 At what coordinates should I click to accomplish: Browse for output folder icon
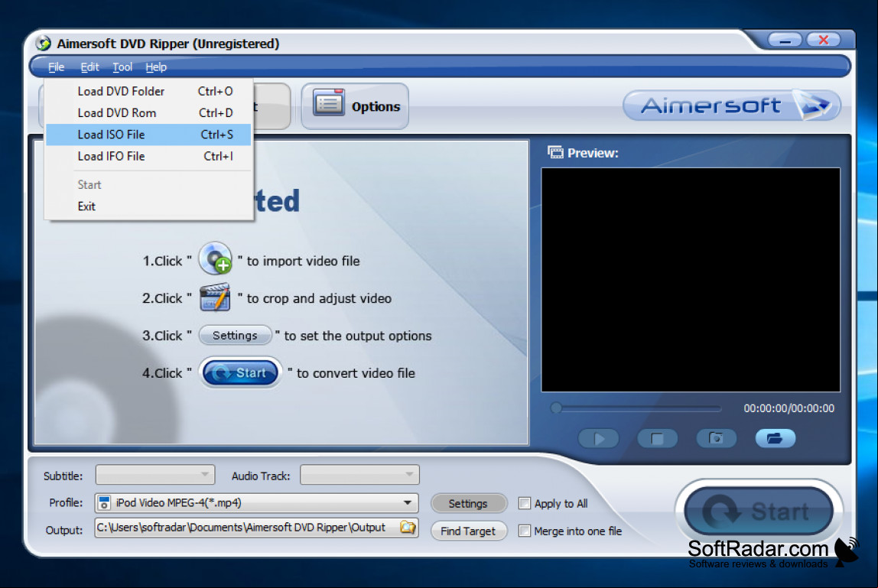(x=408, y=528)
